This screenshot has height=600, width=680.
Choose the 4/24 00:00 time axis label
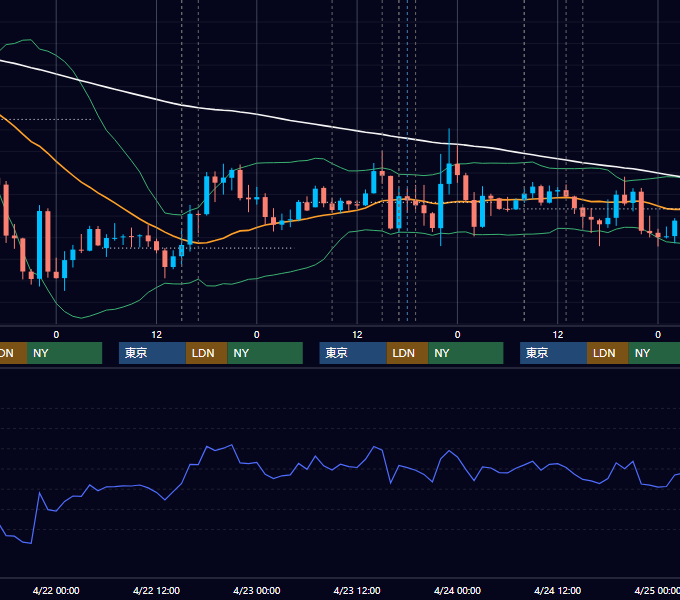pyautogui.click(x=457, y=590)
